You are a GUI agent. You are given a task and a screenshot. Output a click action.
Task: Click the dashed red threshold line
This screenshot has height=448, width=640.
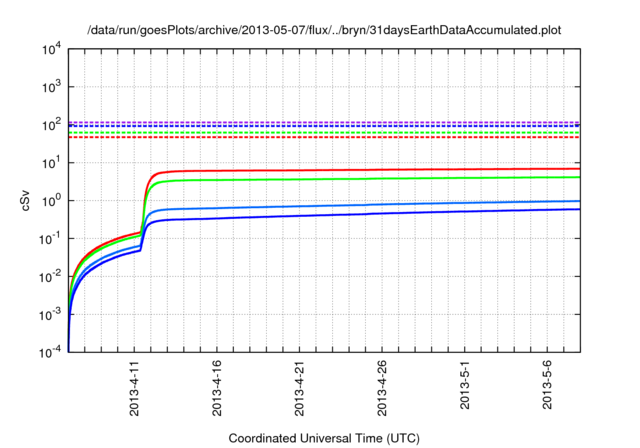coord(324,137)
